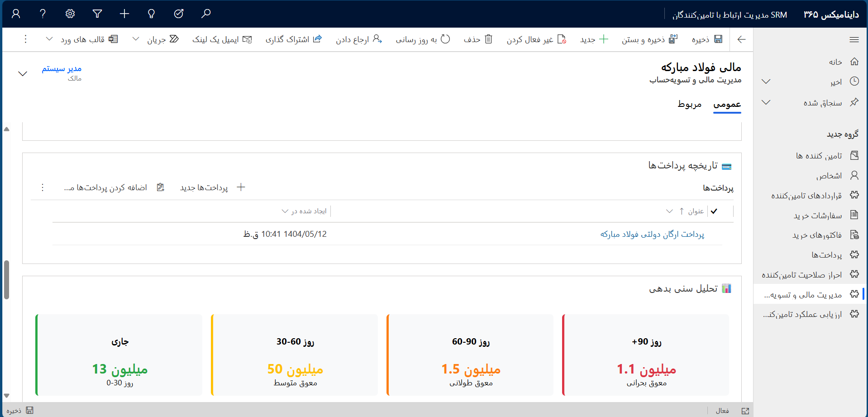Click the search magnifier icon in top bar
868x417 pixels.
[x=206, y=14]
